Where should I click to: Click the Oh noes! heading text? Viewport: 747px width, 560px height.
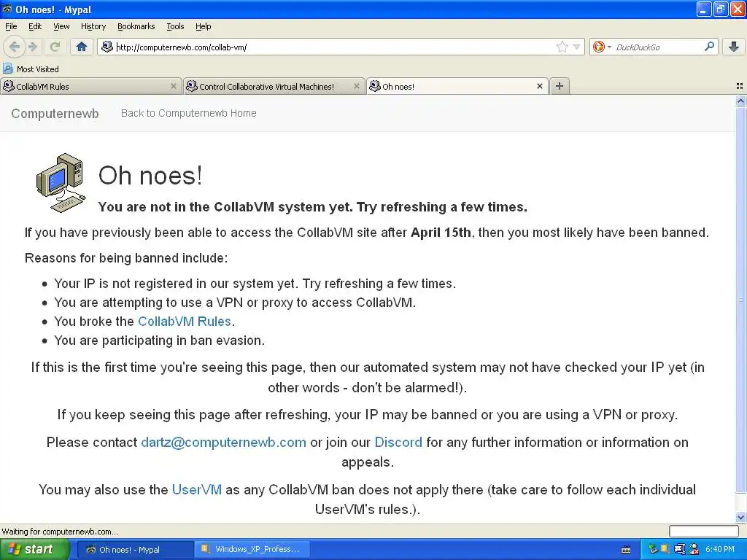click(x=150, y=175)
